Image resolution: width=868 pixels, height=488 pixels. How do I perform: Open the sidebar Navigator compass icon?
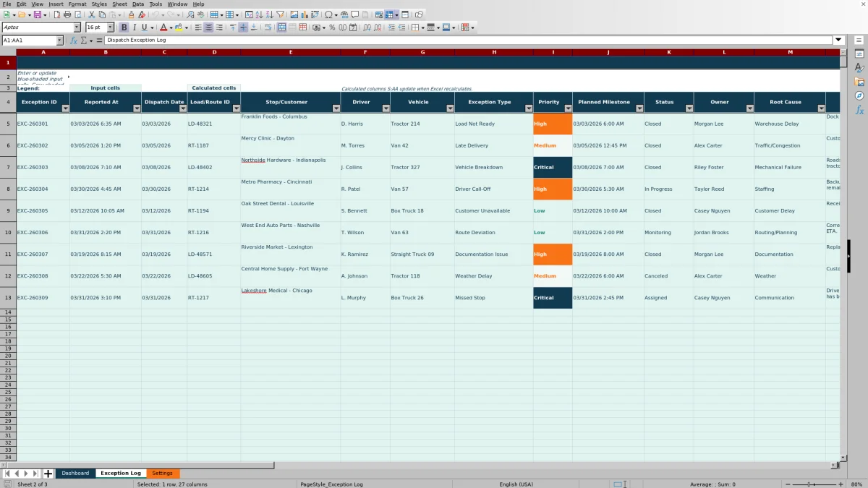click(x=859, y=95)
